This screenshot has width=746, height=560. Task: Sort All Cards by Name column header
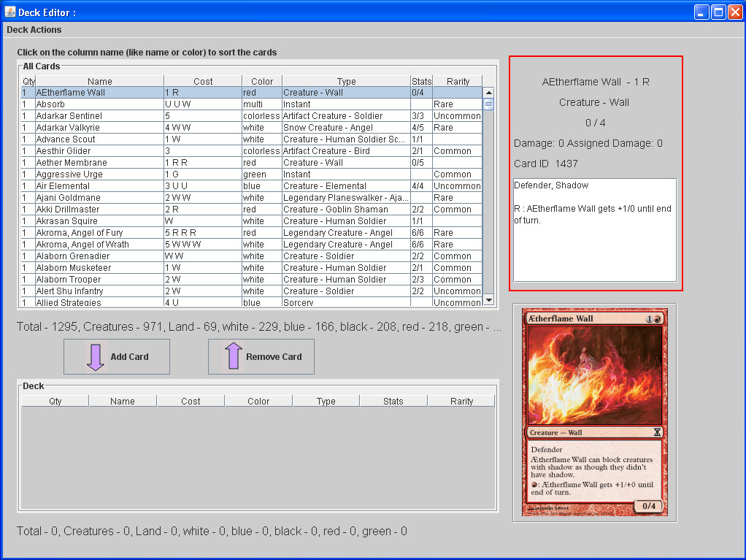[x=100, y=81]
